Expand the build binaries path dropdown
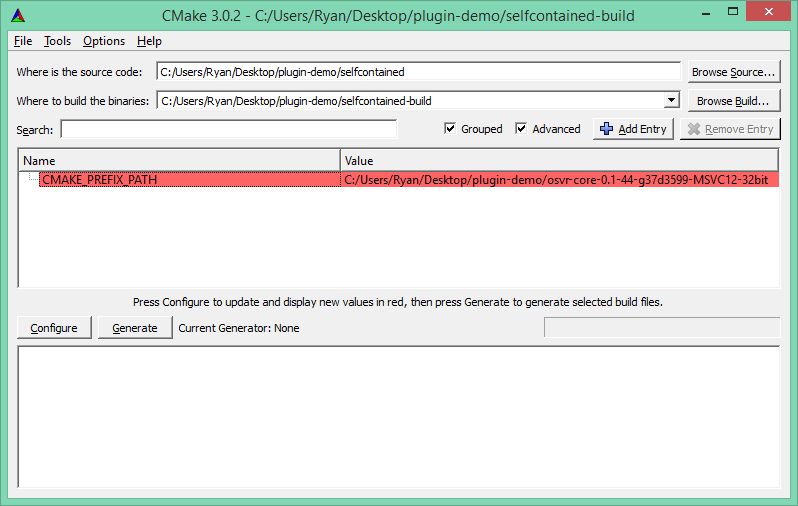 pyautogui.click(x=671, y=100)
